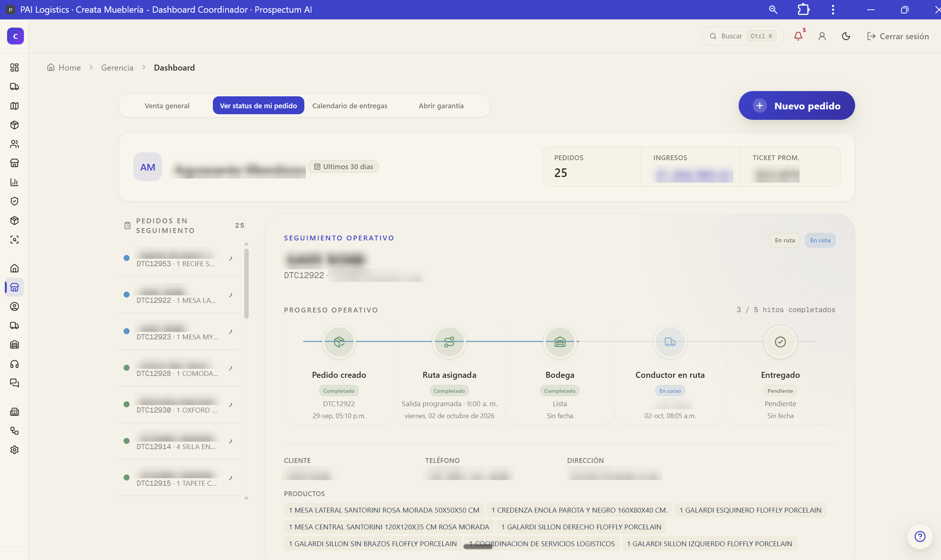Screen dimensions: 941x560
Task: Click the Entregado progress step icon
Action: (x=780, y=342)
